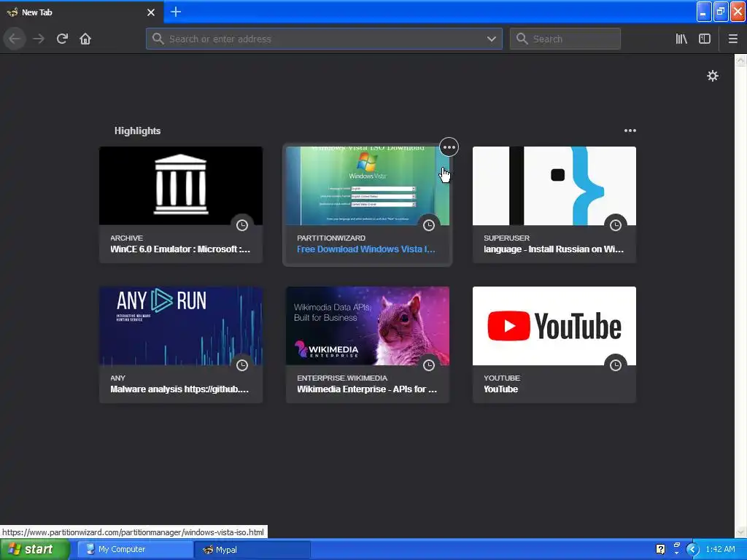Click the ENTERPRISE.WIKIMEDIA source label
The width and height of the screenshot is (747, 560).
(342, 378)
